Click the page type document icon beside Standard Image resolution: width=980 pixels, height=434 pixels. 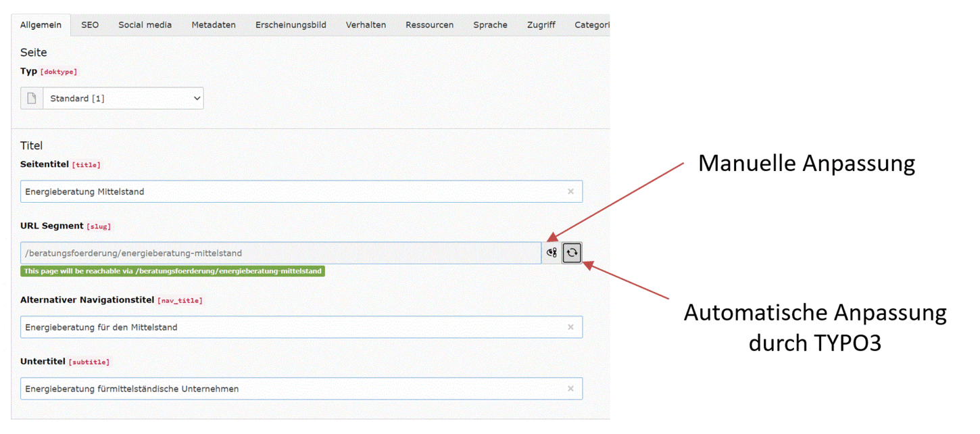click(x=31, y=98)
